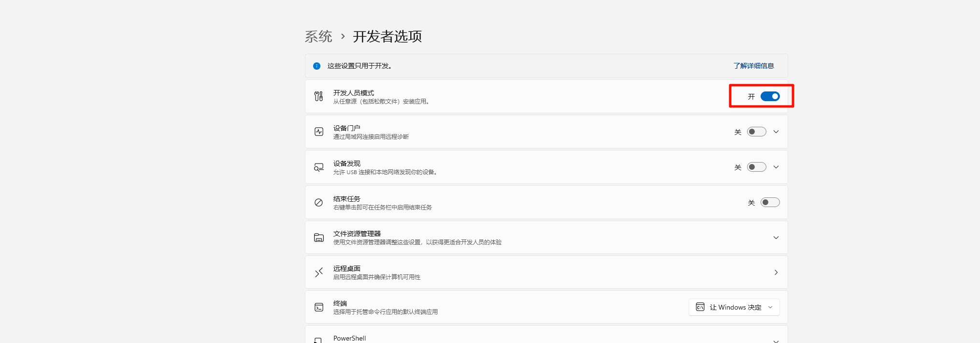The height and width of the screenshot is (343, 980).
Task: Click the PowerShell section label
Action: (349, 338)
